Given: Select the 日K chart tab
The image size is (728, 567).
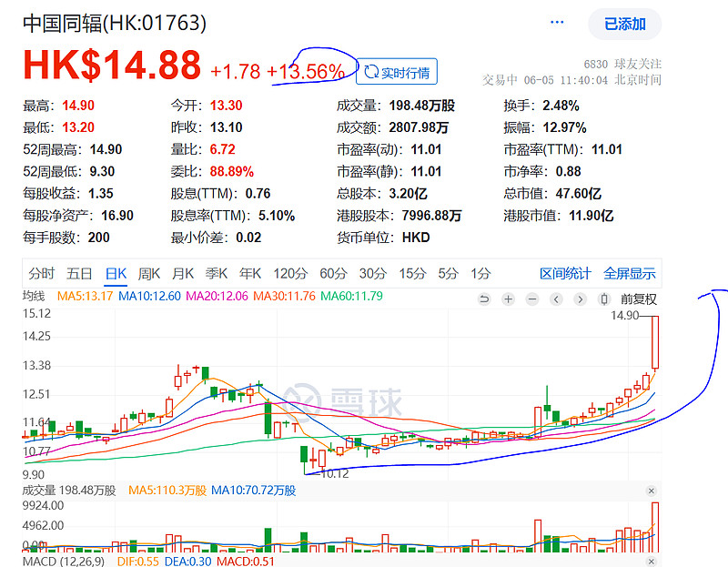Looking at the screenshot, I should [x=116, y=274].
